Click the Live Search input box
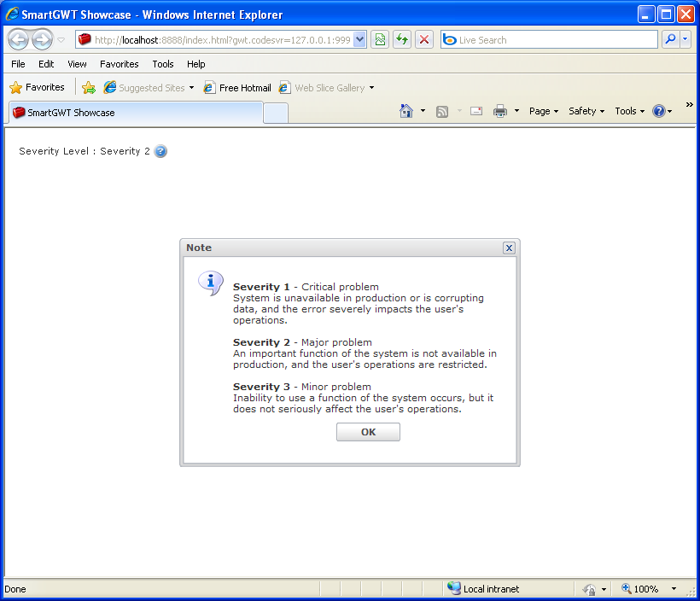Image resolution: width=700 pixels, height=601 pixels. pos(549,40)
